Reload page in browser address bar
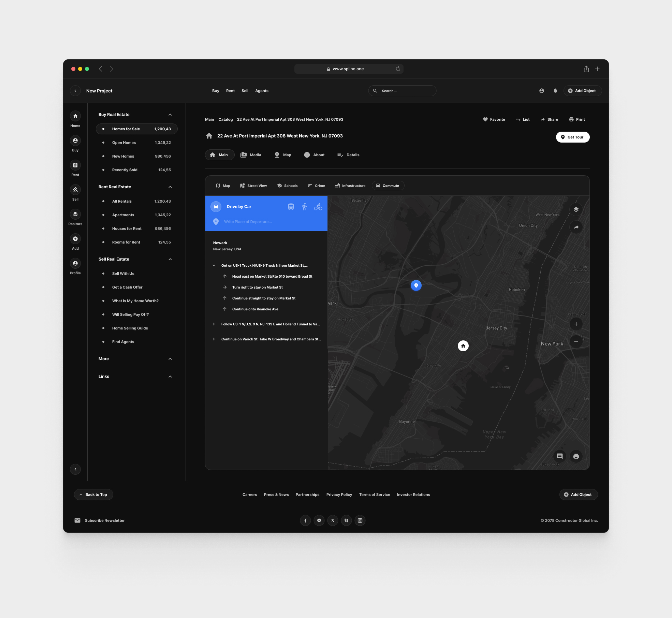Screen dimensions: 672x618 398,69
